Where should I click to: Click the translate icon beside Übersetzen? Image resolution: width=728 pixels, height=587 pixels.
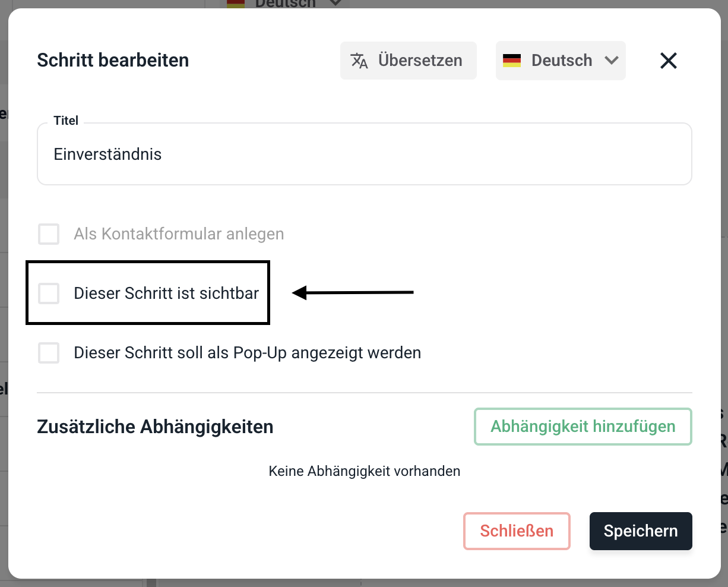359,61
